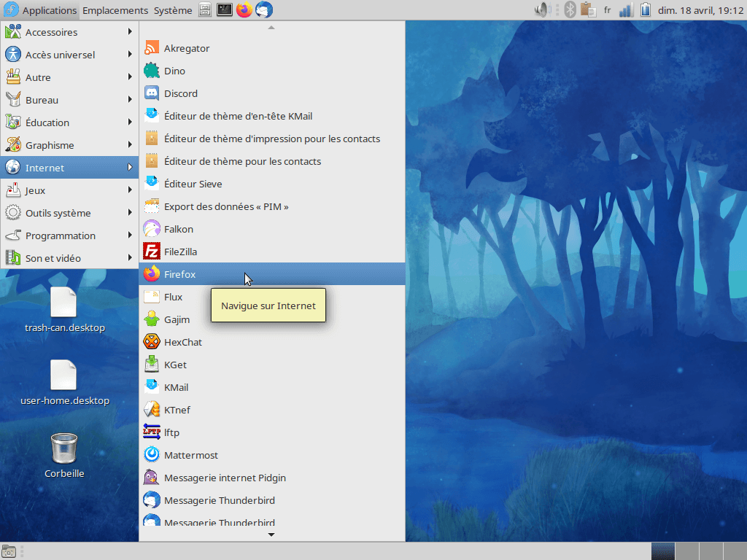
Task: Launch Akregator from the Internet menu
Action: (272, 48)
